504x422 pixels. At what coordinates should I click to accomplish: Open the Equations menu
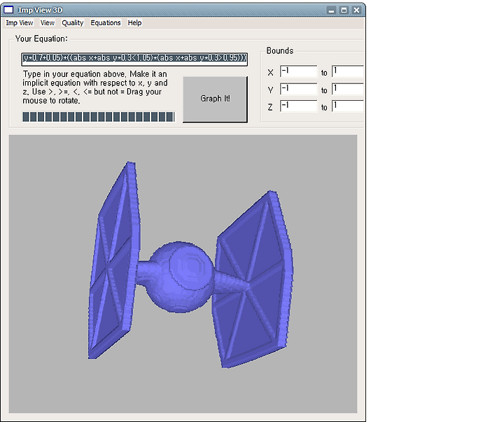pos(106,23)
